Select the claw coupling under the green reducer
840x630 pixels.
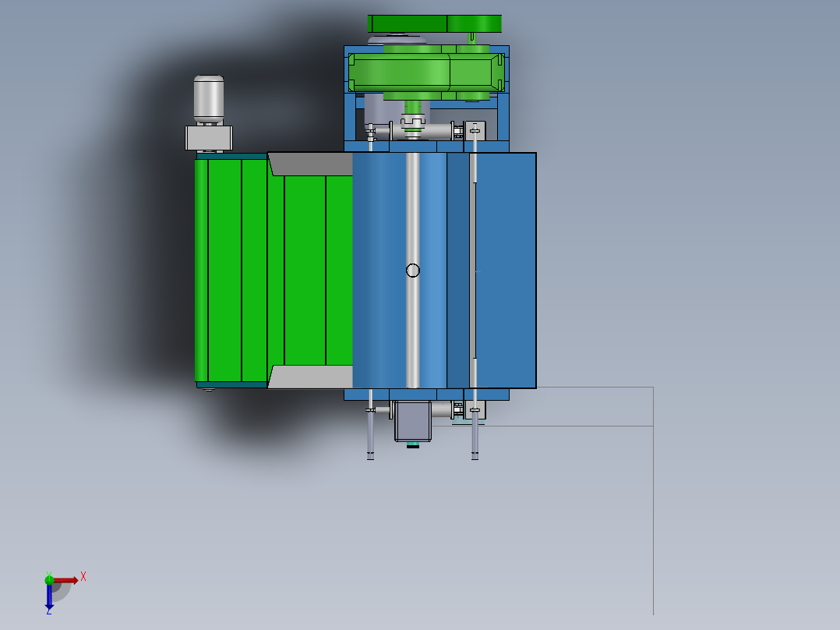(412, 123)
